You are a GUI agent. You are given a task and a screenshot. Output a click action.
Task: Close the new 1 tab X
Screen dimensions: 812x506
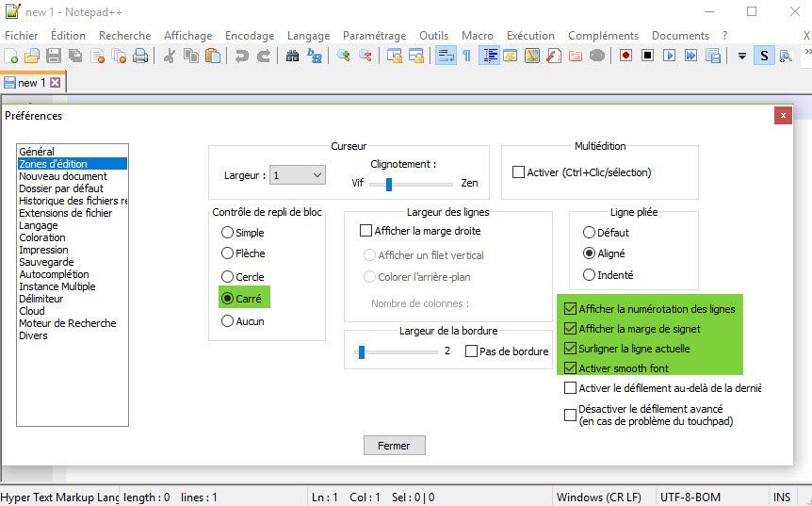56,83
